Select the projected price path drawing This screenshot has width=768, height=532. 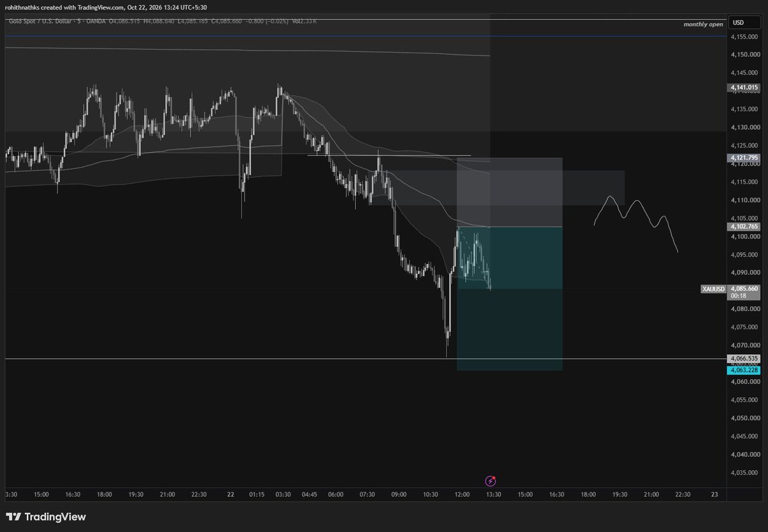(x=636, y=224)
